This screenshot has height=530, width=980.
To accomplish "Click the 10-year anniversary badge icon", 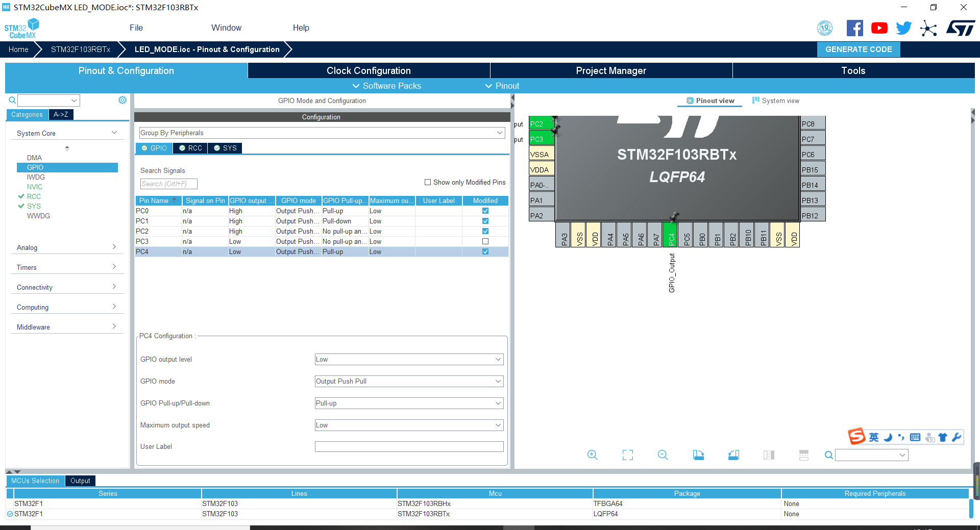I will pos(825,28).
